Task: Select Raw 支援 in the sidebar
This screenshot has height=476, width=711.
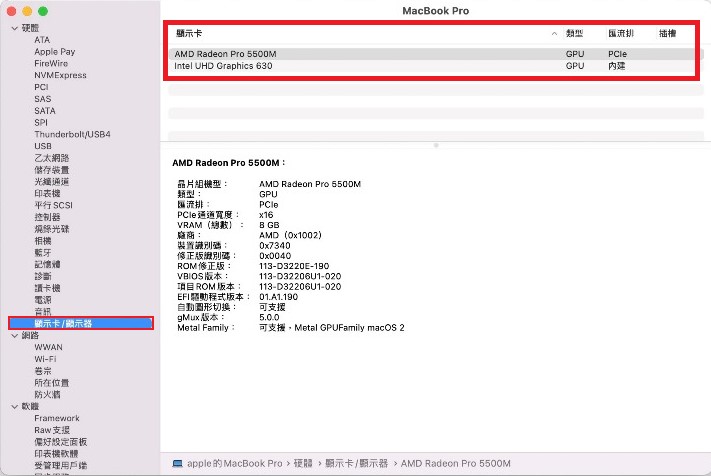Action: coord(52,430)
